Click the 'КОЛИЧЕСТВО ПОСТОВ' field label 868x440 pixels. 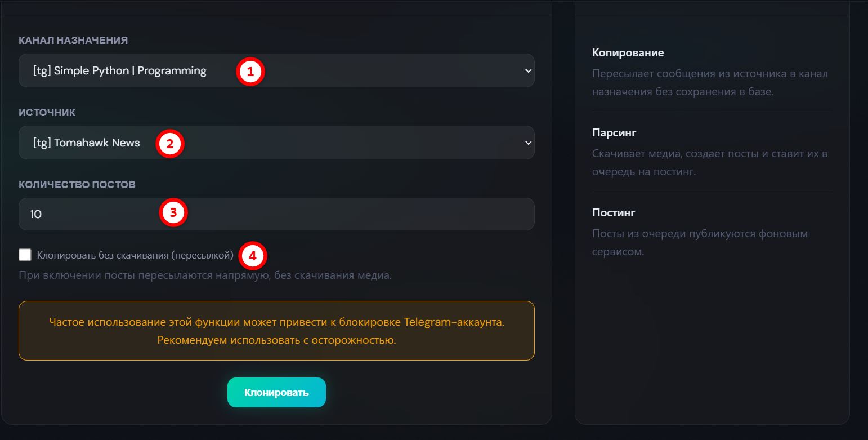point(77,185)
